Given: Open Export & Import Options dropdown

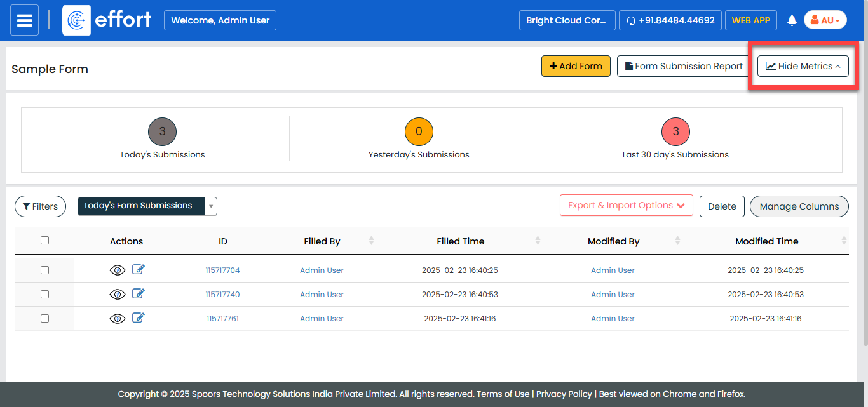Looking at the screenshot, I should coord(626,206).
